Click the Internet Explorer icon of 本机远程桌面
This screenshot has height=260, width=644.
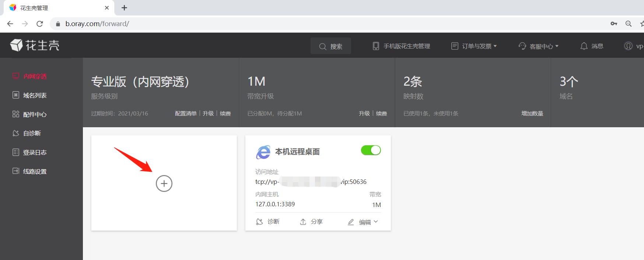(263, 152)
